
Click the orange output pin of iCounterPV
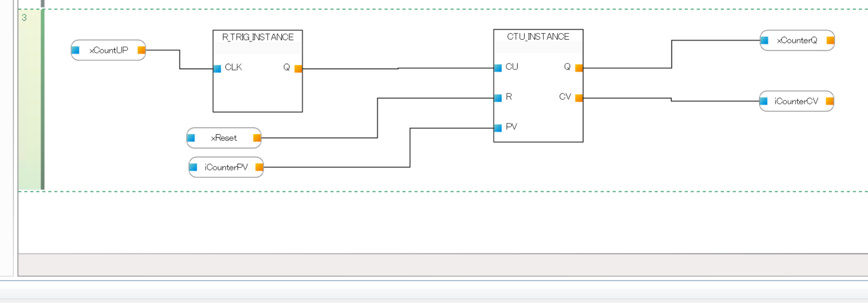pyautogui.click(x=259, y=167)
